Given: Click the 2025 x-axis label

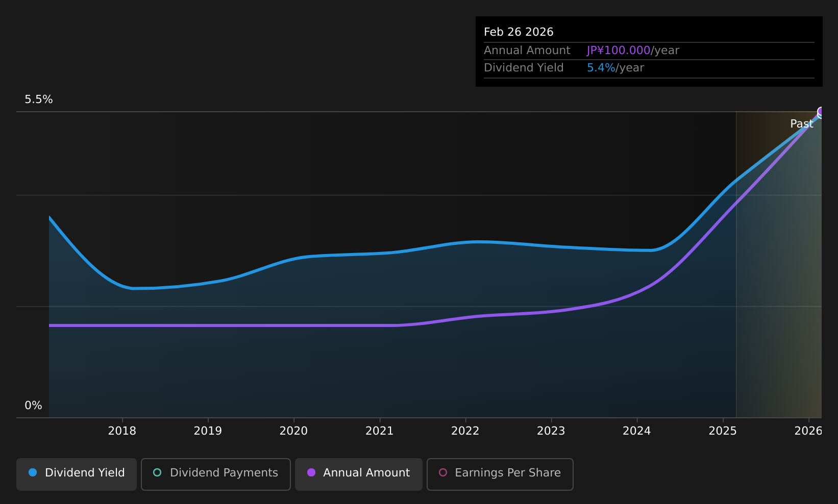Looking at the screenshot, I should pos(723,431).
